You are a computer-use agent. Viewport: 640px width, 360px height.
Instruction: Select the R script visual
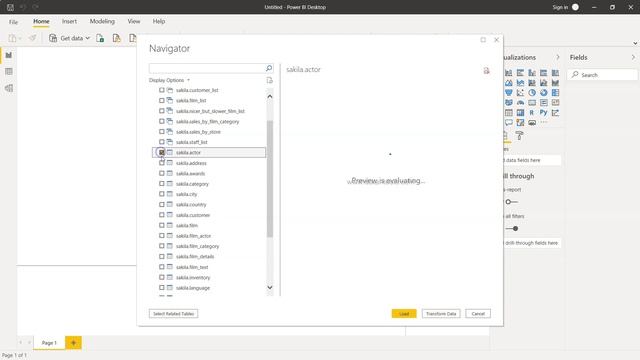[x=531, y=113]
